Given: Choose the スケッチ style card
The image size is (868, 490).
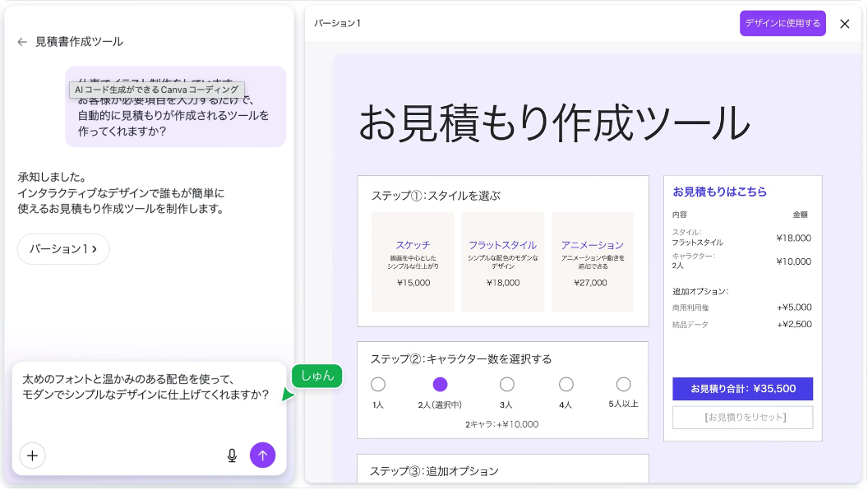Looking at the screenshot, I should [x=413, y=261].
